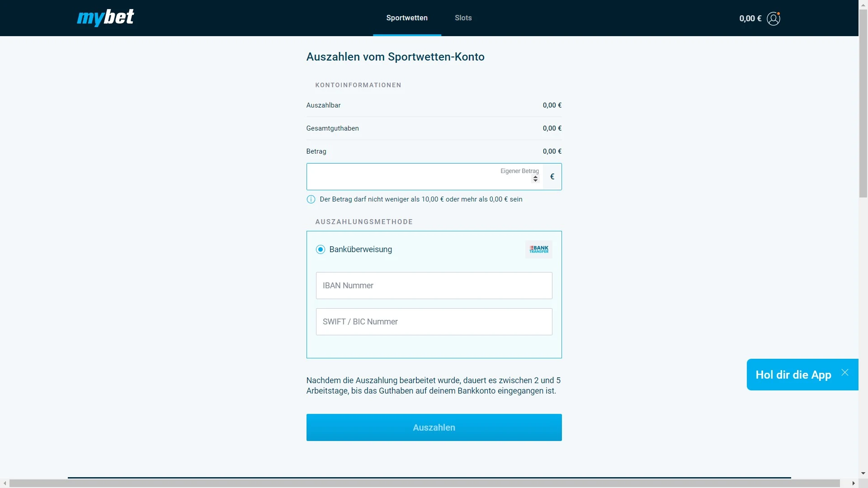The width and height of the screenshot is (868, 488).
Task: Click the info icon beside amount hint
Action: coord(311,199)
